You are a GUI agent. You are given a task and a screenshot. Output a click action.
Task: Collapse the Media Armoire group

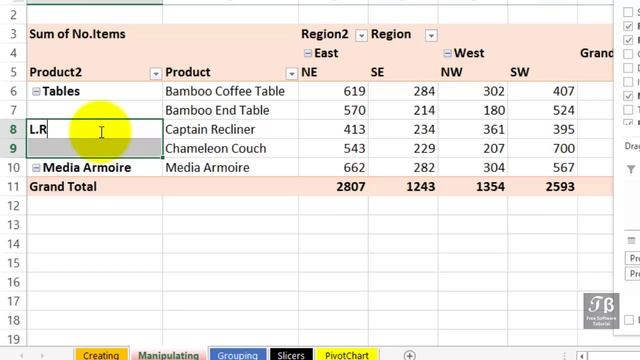coord(36,168)
